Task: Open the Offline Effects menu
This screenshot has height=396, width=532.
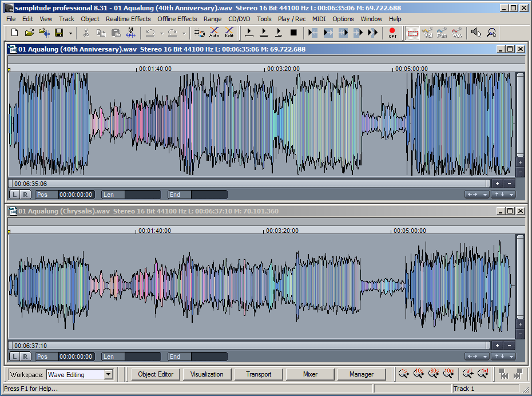Action: [x=177, y=19]
